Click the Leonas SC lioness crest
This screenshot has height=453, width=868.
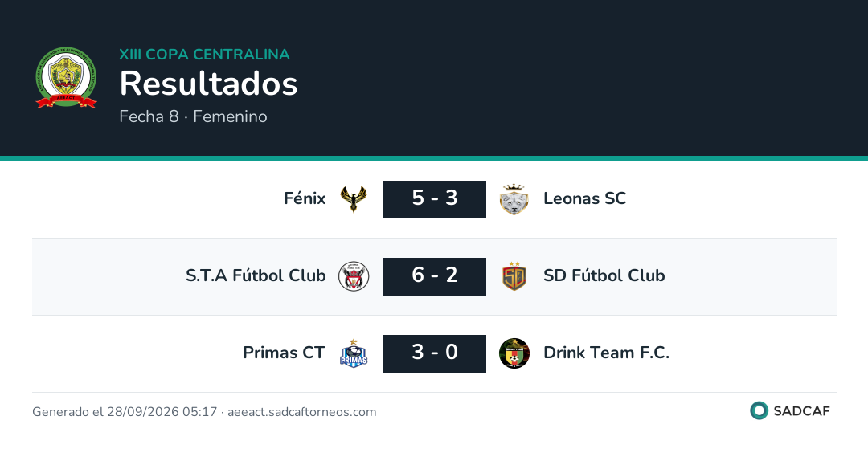pos(514,199)
